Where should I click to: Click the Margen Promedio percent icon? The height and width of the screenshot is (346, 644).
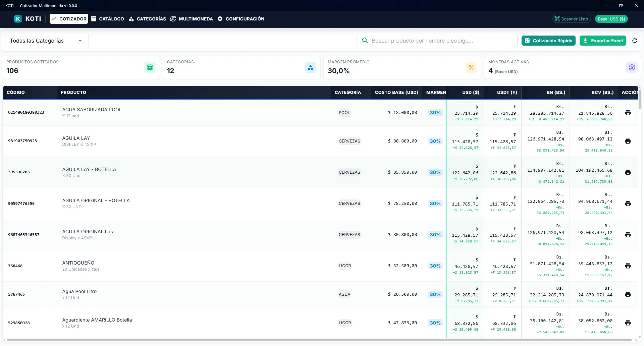[x=471, y=67]
